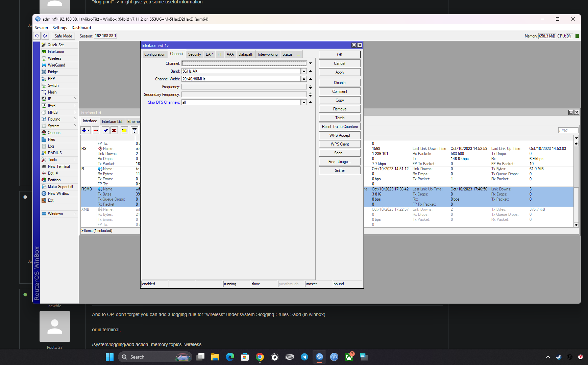Open Telegram from the Windows taskbar
The width and height of the screenshot is (588, 365).
click(304, 357)
